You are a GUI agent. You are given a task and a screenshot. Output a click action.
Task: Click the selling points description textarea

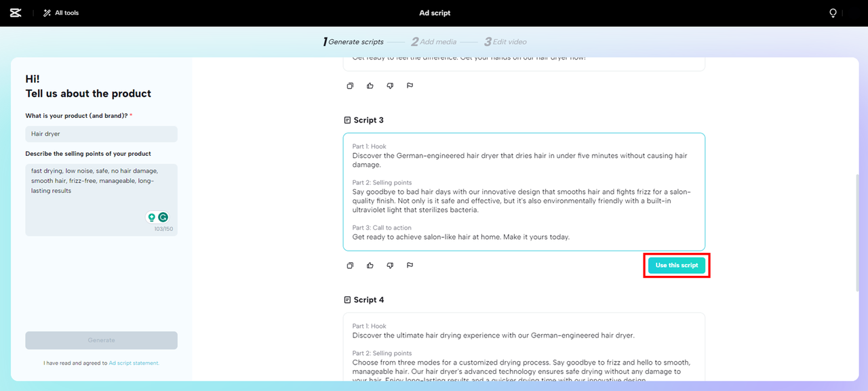102,200
